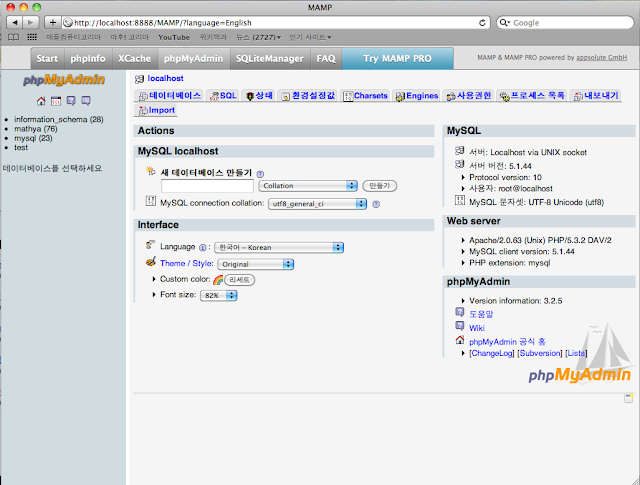Go to the MAMP XCache tab

pyautogui.click(x=135, y=58)
